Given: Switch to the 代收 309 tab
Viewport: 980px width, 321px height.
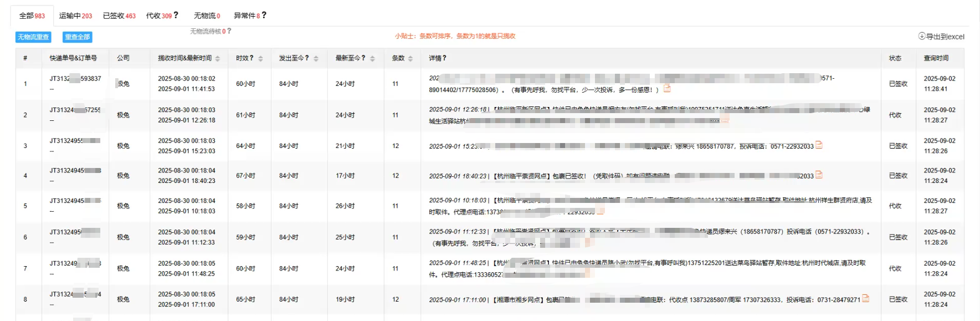Looking at the screenshot, I should click(x=158, y=16).
